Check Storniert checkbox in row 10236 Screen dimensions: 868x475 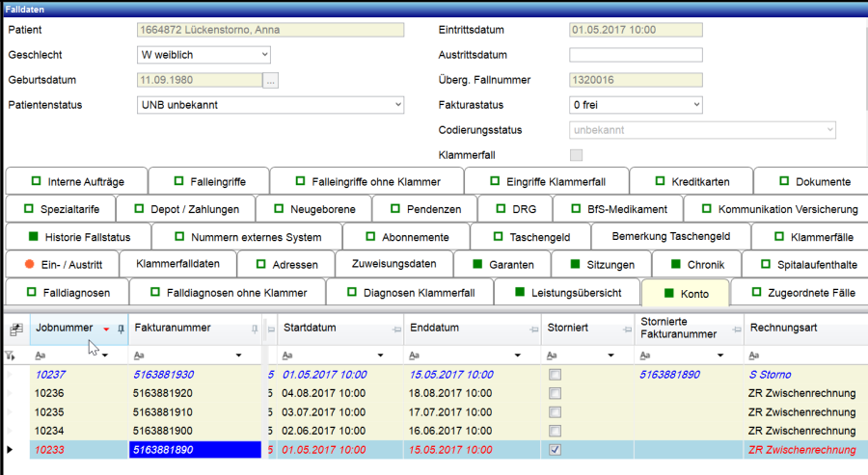(x=555, y=393)
